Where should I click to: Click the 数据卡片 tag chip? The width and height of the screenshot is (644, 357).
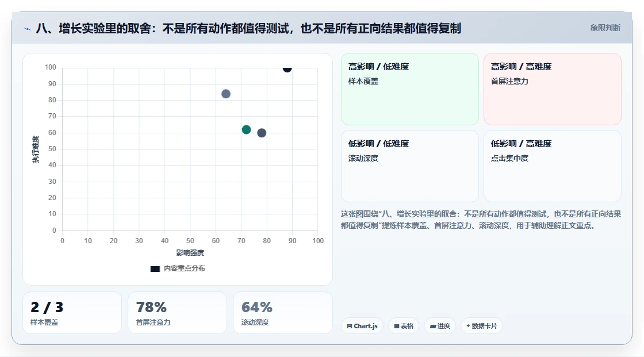(x=482, y=326)
